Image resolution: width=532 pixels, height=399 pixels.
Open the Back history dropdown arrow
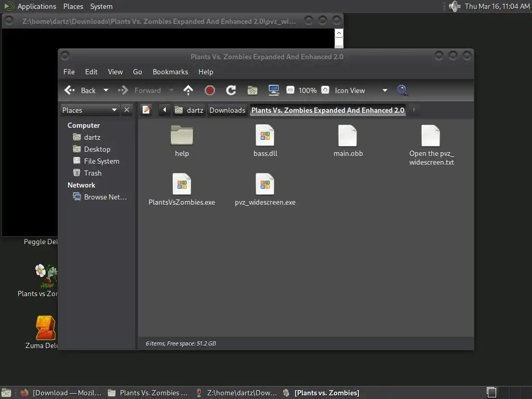click(x=106, y=90)
